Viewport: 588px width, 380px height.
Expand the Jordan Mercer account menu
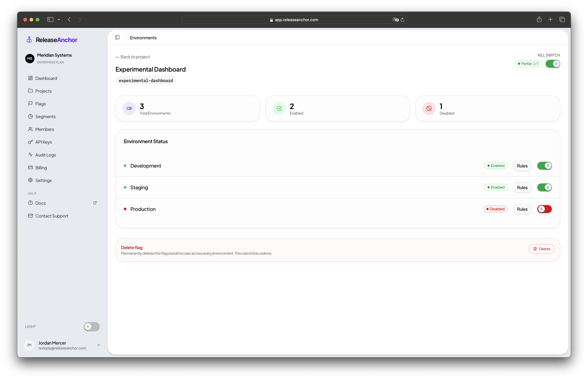pos(99,345)
